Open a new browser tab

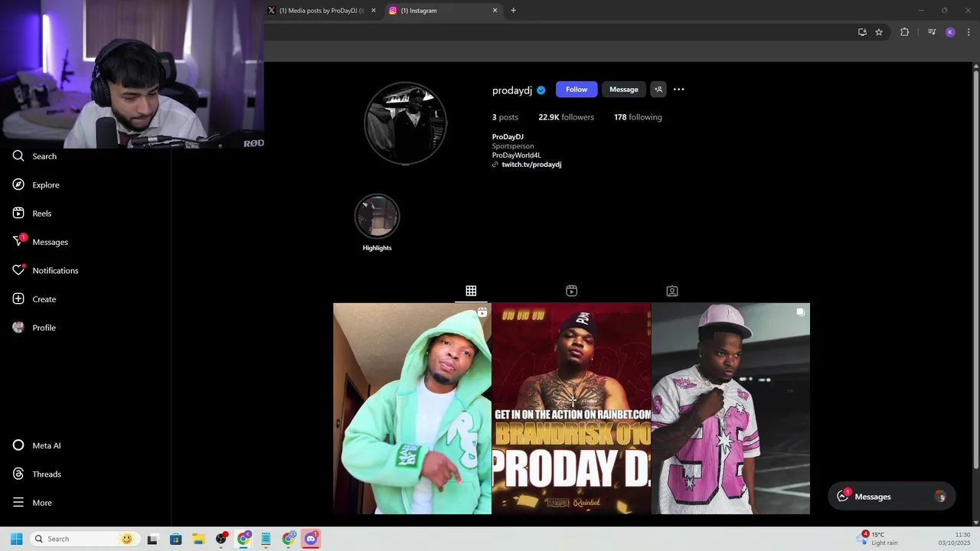coord(513,11)
